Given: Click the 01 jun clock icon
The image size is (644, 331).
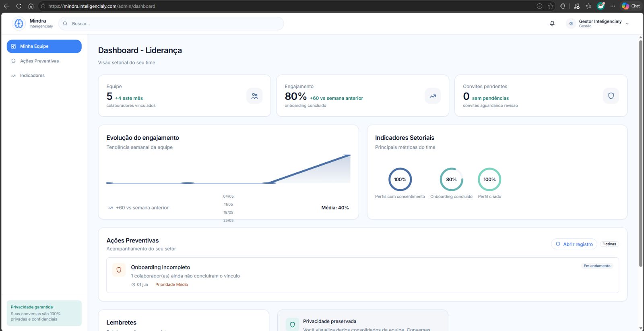Looking at the screenshot, I should tap(133, 285).
